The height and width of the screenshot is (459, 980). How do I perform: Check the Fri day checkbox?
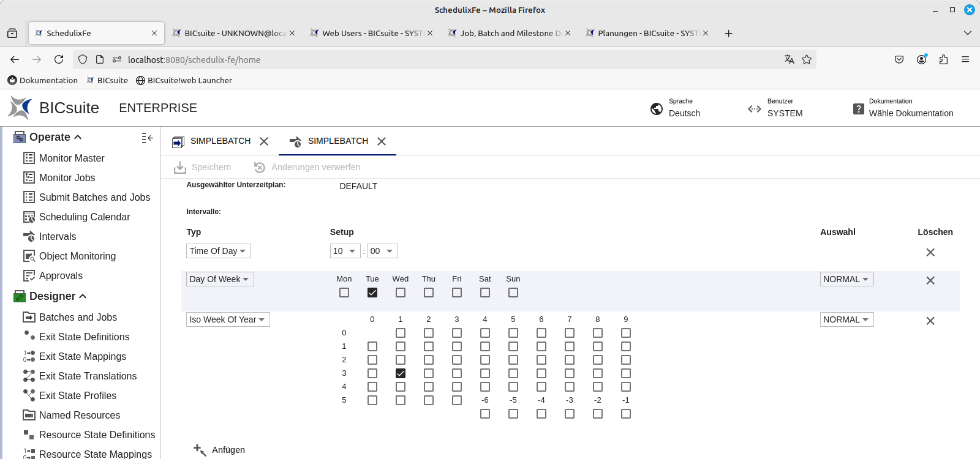click(x=457, y=293)
